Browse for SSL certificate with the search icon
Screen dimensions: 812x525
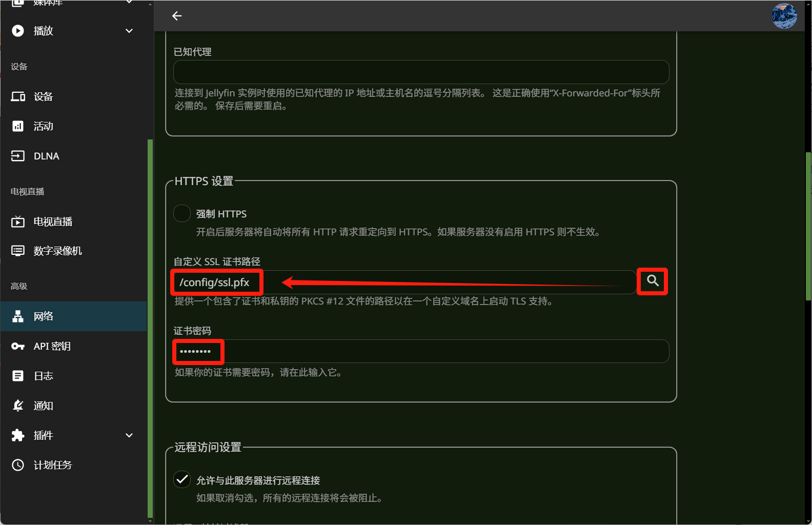[x=653, y=281]
